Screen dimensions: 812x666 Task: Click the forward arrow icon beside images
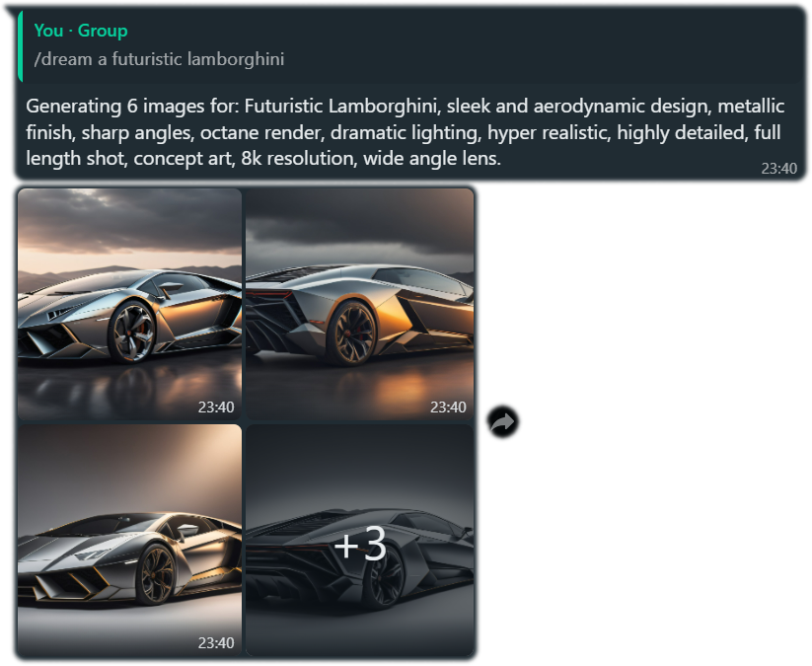pyautogui.click(x=503, y=421)
